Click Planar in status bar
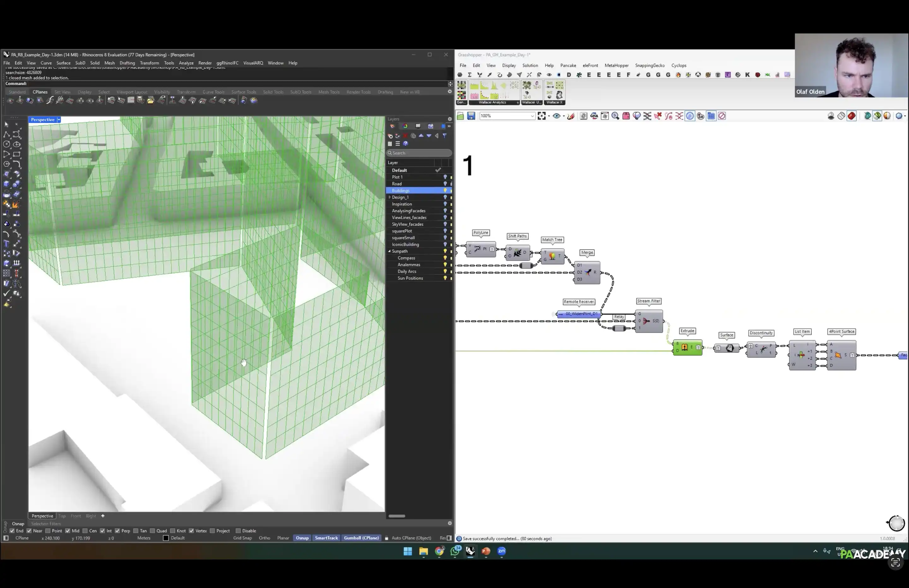The image size is (909, 588). coord(283,538)
